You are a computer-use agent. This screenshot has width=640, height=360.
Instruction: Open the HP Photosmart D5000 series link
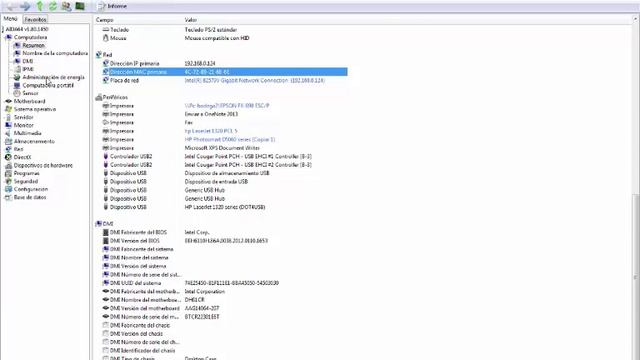230,140
